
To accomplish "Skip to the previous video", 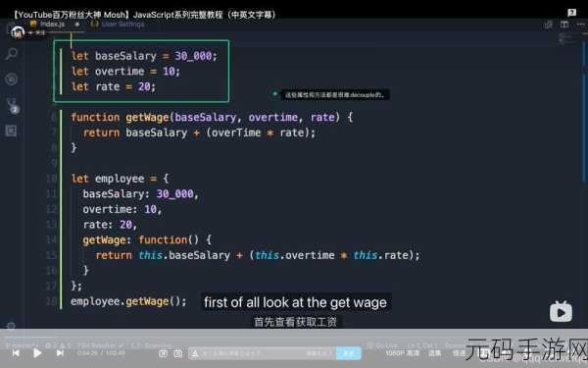I will [16, 353].
